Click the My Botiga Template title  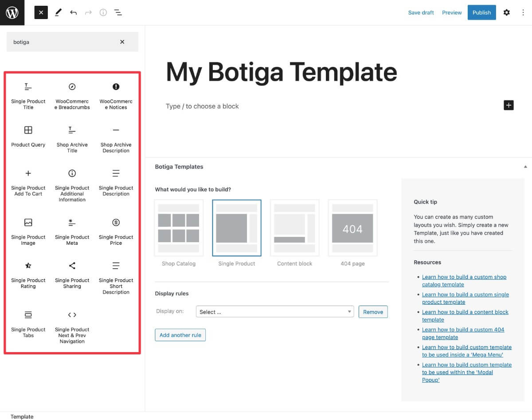pyautogui.click(x=281, y=71)
